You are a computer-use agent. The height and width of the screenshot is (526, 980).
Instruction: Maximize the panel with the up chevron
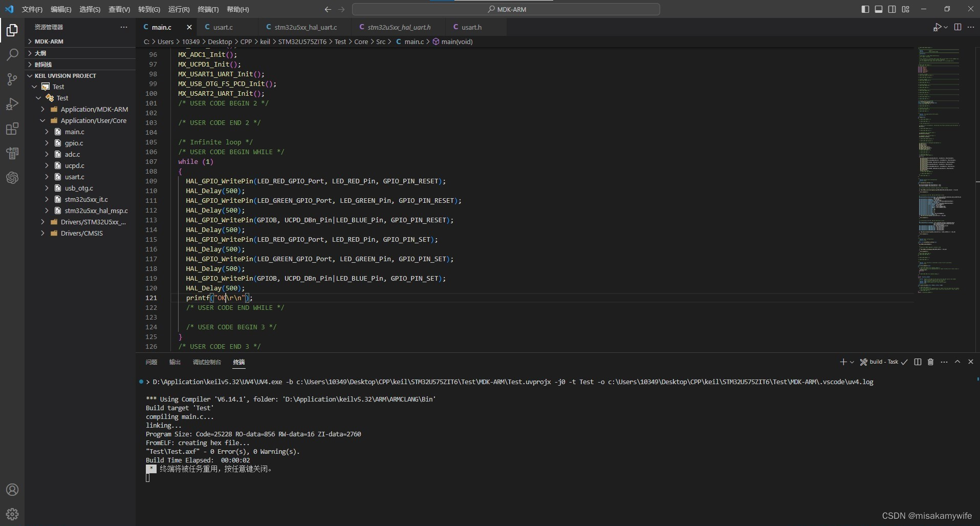pos(957,362)
